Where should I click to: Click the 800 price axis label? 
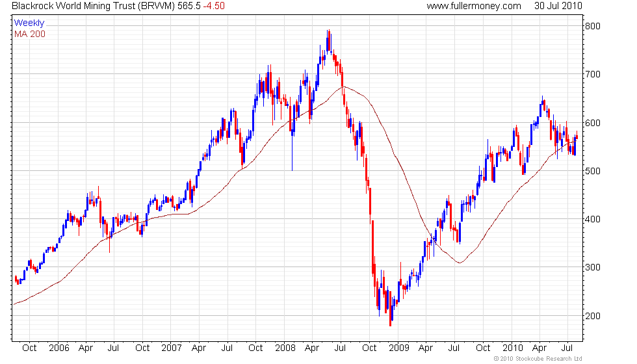coord(593,26)
